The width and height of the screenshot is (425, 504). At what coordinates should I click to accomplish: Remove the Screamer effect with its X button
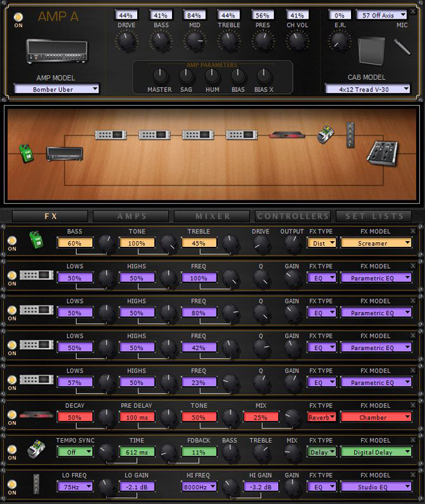413,231
